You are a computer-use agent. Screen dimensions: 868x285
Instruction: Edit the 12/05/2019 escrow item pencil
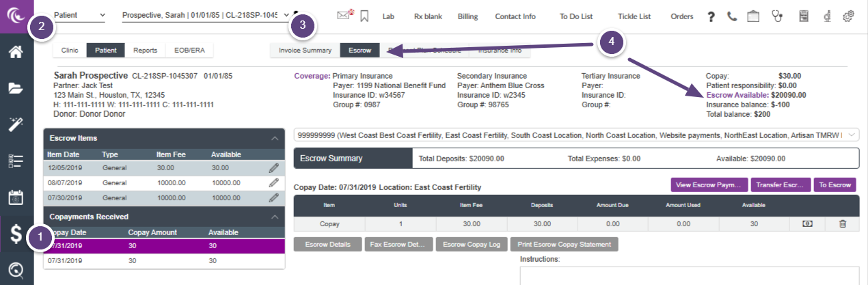(273, 167)
